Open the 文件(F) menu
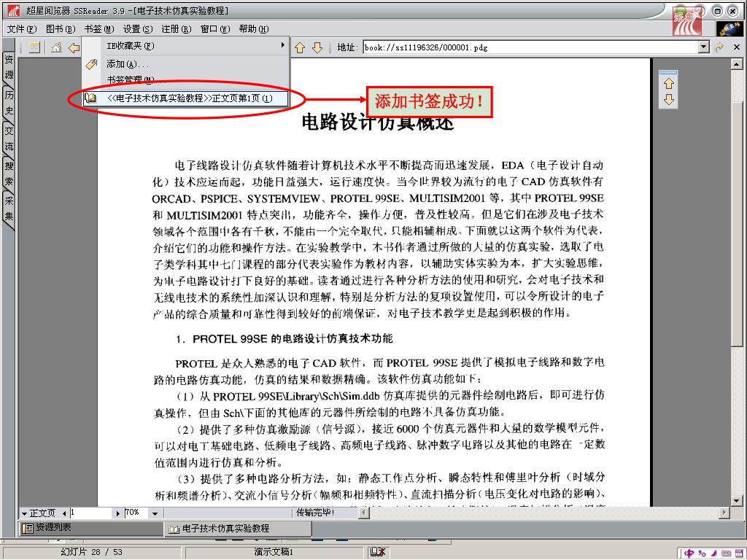Screen dimensions: 747x560 click(x=22, y=29)
